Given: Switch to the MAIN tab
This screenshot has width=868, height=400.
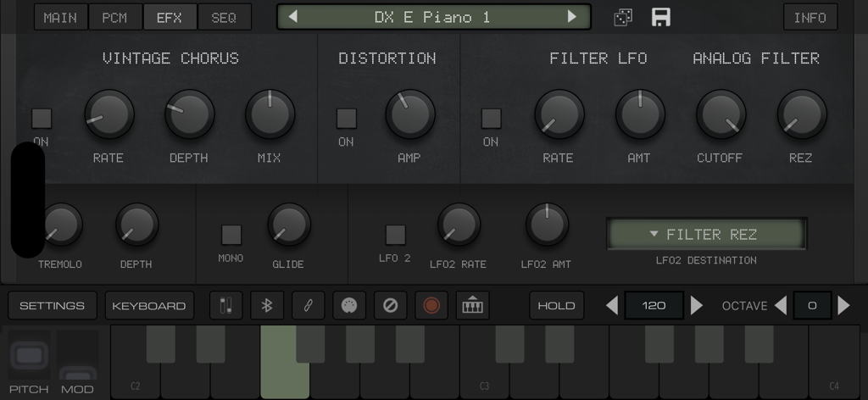Looking at the screenshot, I should click(60, 17).
